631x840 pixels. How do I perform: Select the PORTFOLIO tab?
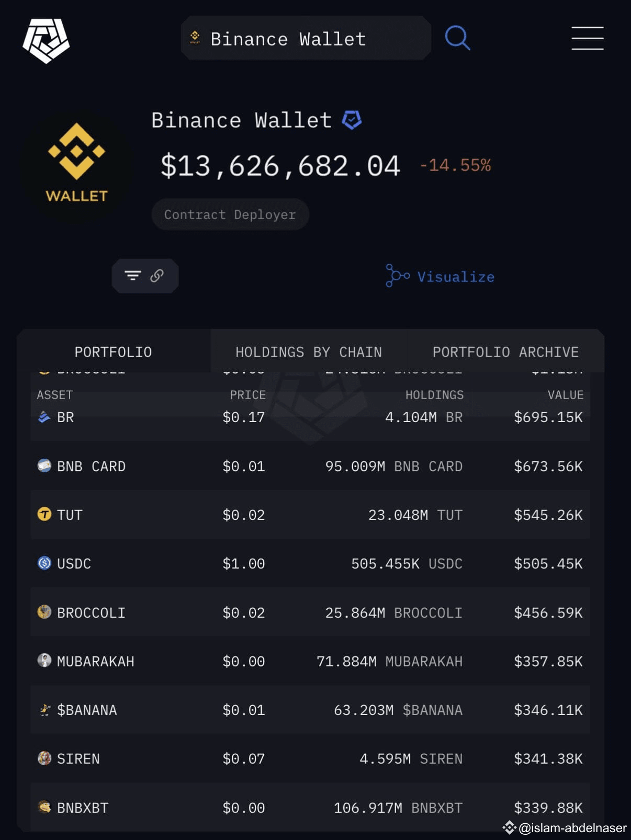click(x=113, y=351)
